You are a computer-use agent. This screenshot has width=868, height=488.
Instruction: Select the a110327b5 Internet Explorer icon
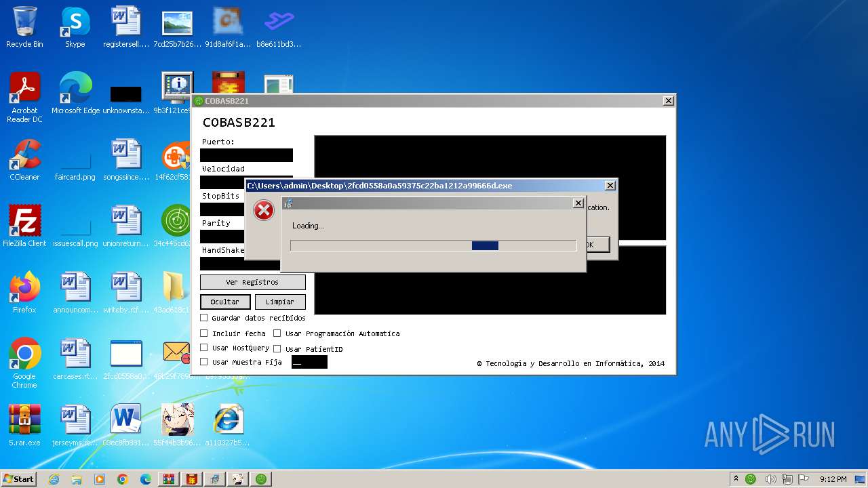(x=227, y=426)
